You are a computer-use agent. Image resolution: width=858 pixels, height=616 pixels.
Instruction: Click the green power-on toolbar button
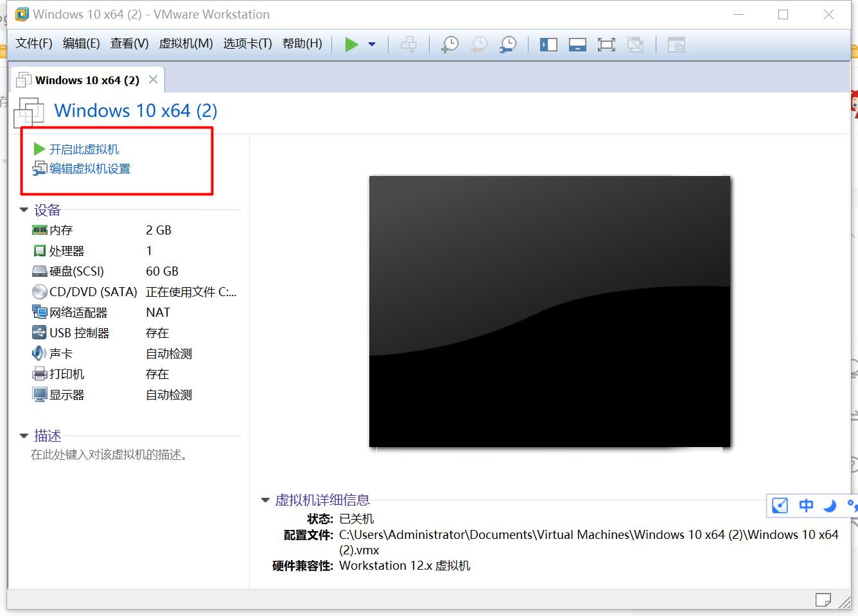tap(351, 44)
